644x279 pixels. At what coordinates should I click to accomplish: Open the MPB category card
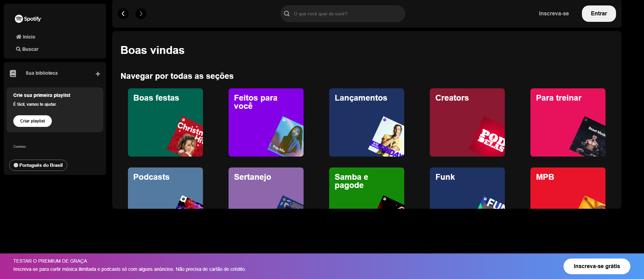pyautogui.click(x=568, y=188)
